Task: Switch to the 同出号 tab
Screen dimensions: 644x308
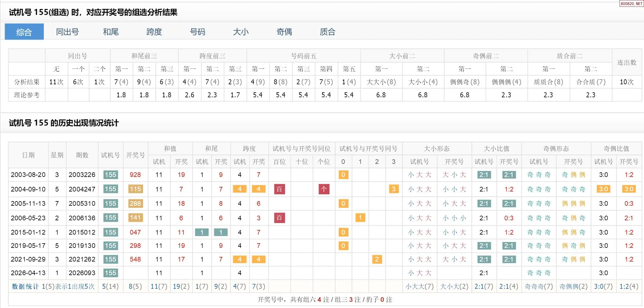Action: (67, 32)
